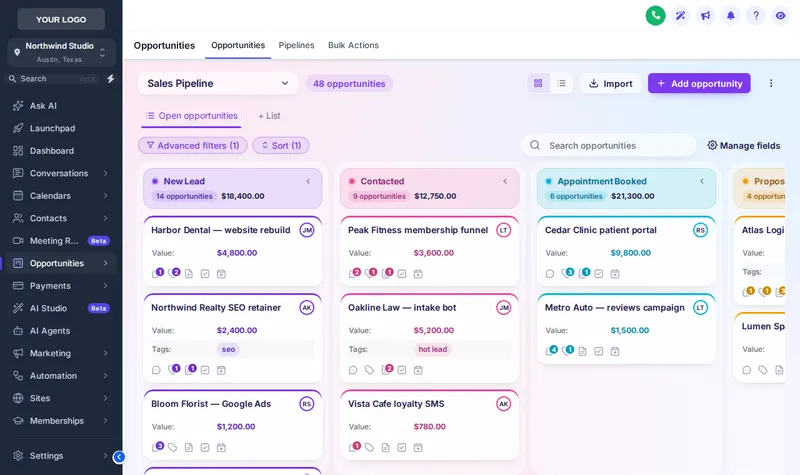Click the Manage fields gear button
Viewport: 800px width, 475px height.
[x=743, y=145]
